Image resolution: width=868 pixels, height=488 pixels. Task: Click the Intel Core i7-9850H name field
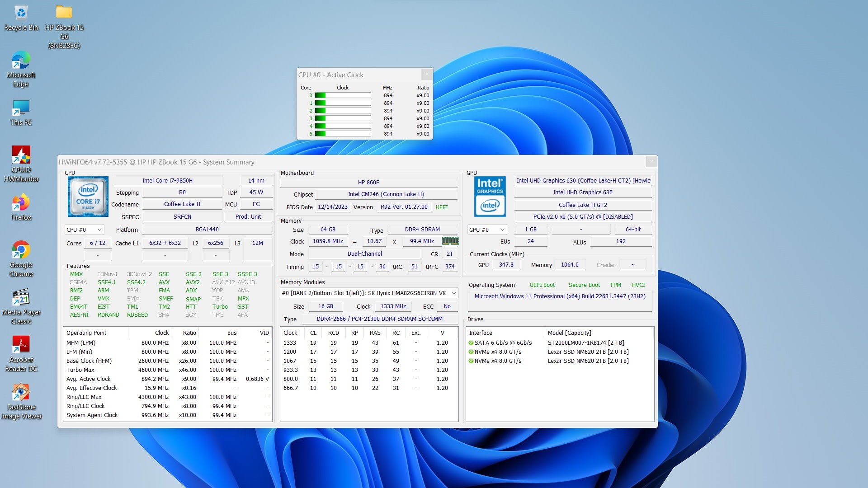pos(167,181)
